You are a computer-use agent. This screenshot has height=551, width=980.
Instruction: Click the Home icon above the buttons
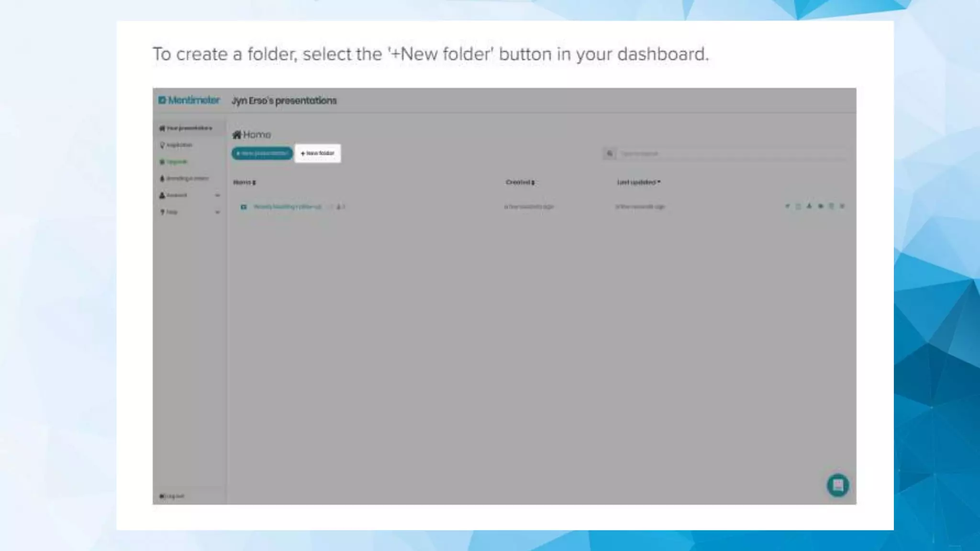click(237, 135)
